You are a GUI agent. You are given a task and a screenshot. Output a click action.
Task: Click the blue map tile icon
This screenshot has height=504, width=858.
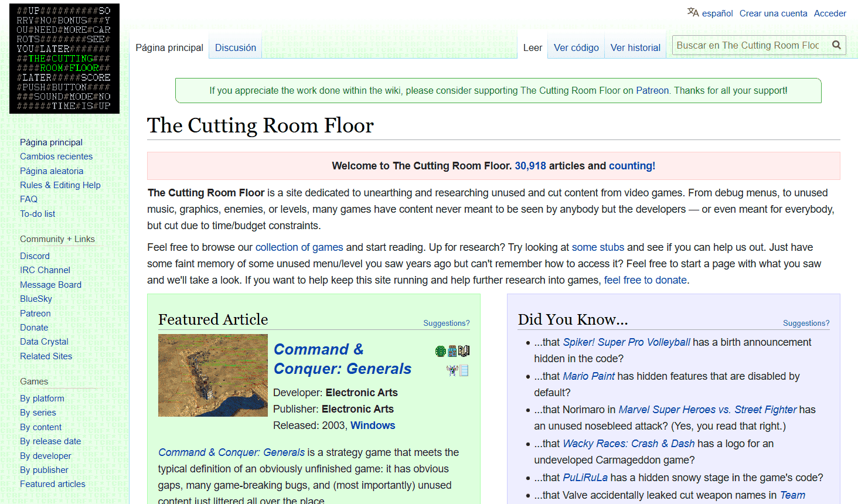tap(452, 351)
